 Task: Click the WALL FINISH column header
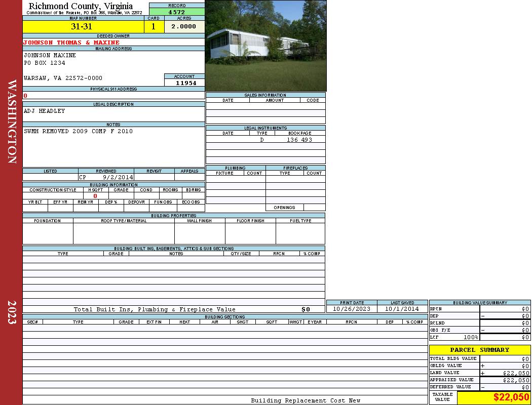(200, 221)
